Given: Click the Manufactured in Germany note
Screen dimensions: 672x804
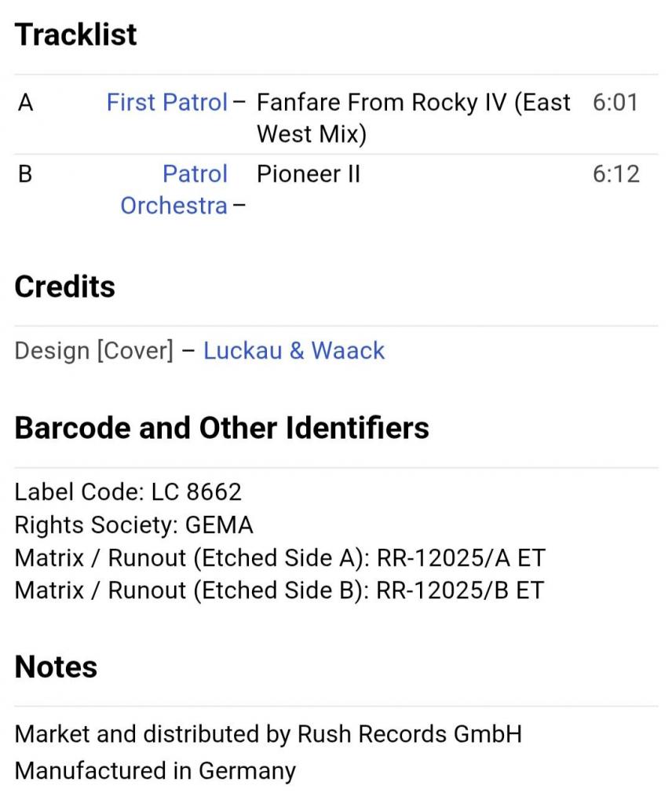Looking at the screenshot, I should [x=155, y=771].
